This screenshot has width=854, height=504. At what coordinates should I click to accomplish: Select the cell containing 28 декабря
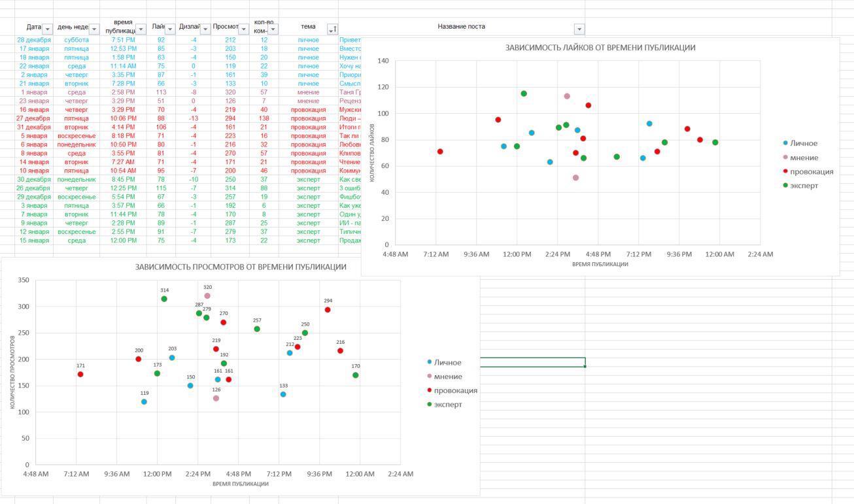34,40
